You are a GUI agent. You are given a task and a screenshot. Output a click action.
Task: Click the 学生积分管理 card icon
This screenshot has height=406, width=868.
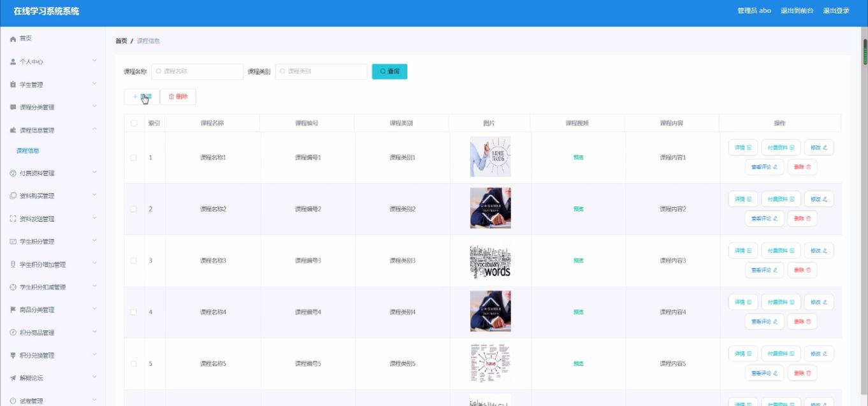pos(13,242)
